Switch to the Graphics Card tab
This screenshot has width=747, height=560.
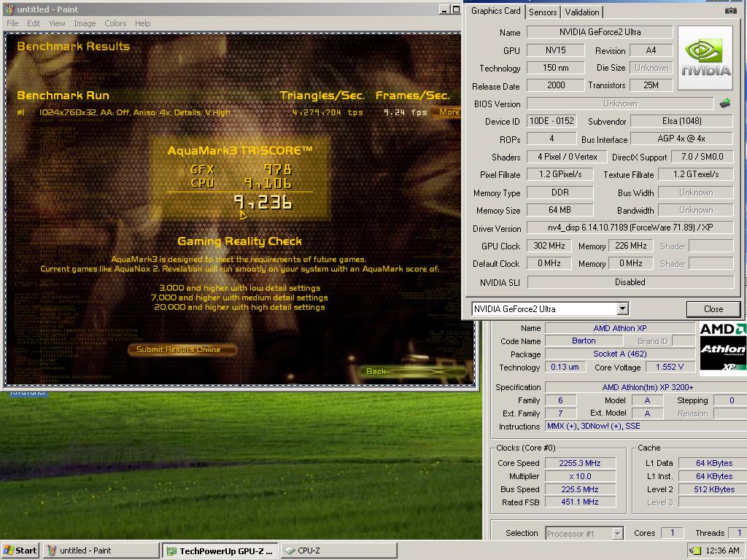(495, 11)
